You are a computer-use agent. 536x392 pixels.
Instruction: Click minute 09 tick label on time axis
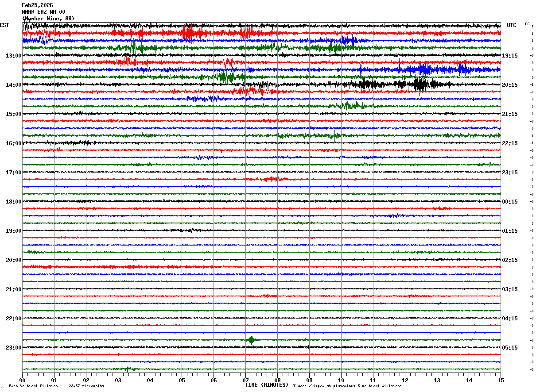[309, 380]
